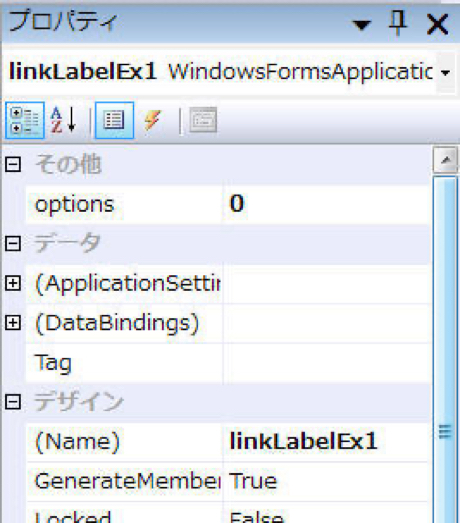This screenshot has height=523, width=460.
Task: Collapse the データ category
Action: tap(13, 243)
